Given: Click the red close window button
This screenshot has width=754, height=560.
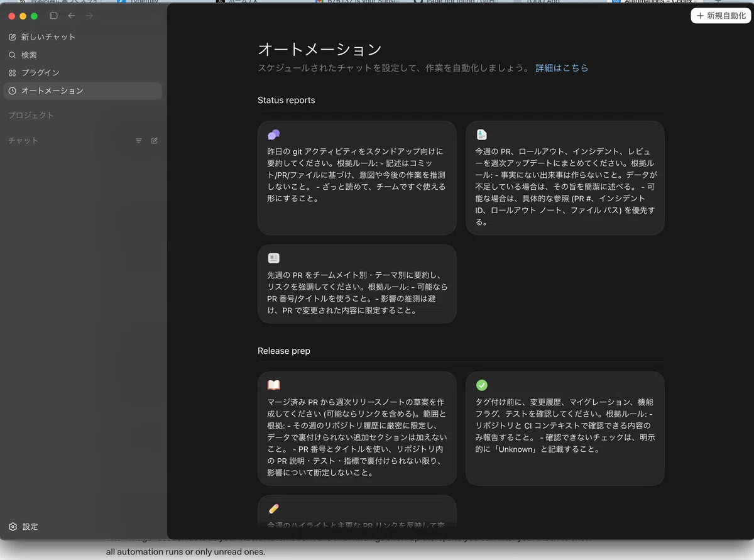Looking at the screenshot, I should tap(12, 16).
